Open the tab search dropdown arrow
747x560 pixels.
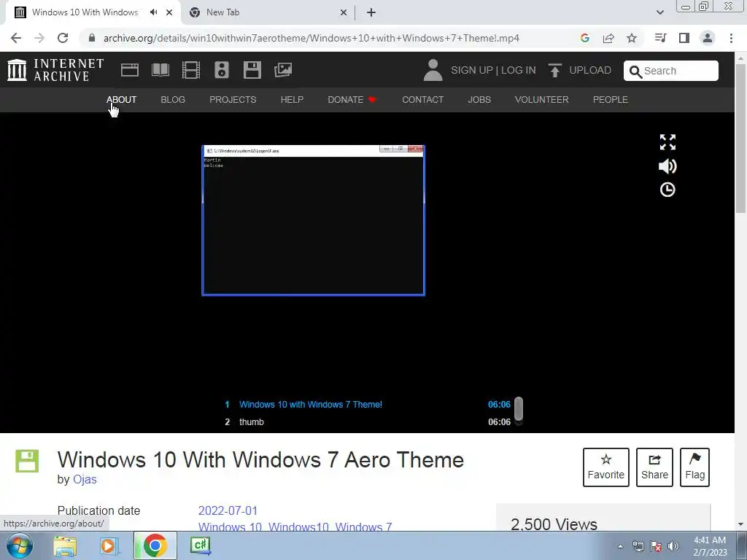659,12
